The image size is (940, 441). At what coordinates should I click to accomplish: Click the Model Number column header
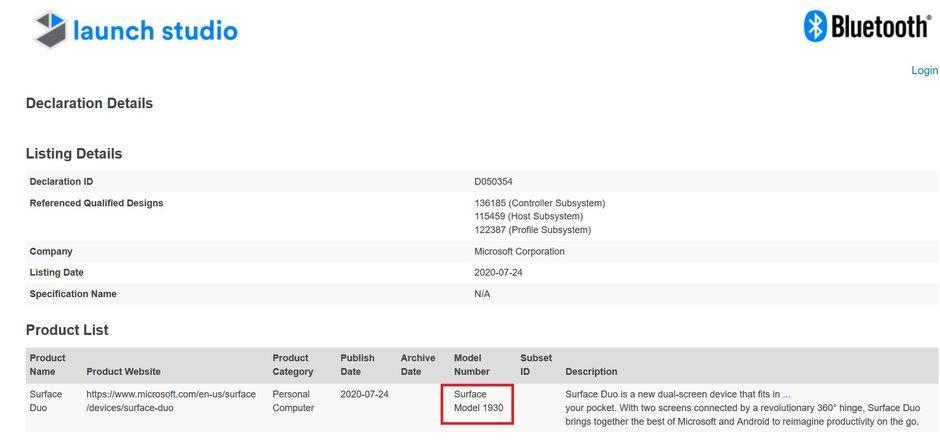472,364
